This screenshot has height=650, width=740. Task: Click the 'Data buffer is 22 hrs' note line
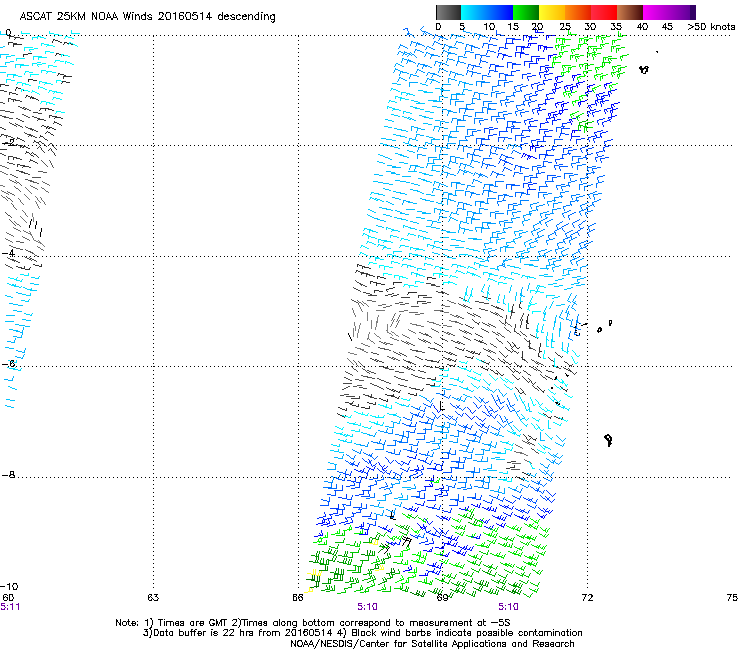[362, 633]
